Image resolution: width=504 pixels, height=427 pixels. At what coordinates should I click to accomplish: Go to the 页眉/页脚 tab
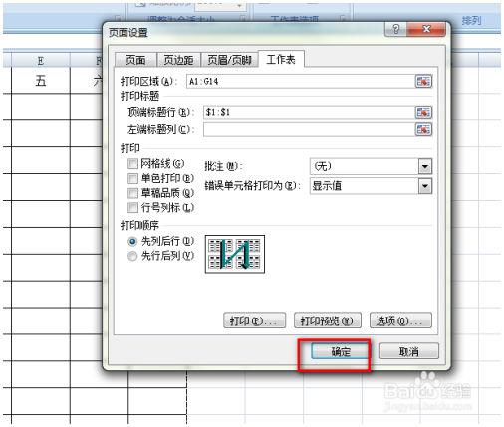tap(229, 60)
